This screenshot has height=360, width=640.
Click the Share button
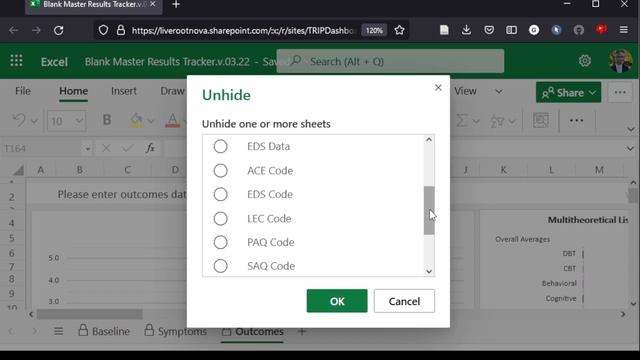(568, 93)
